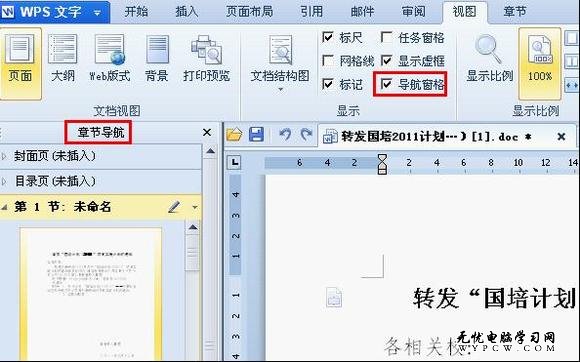Open the 章节 tab
Screen dimensions: 580x362
click(515, 12)
